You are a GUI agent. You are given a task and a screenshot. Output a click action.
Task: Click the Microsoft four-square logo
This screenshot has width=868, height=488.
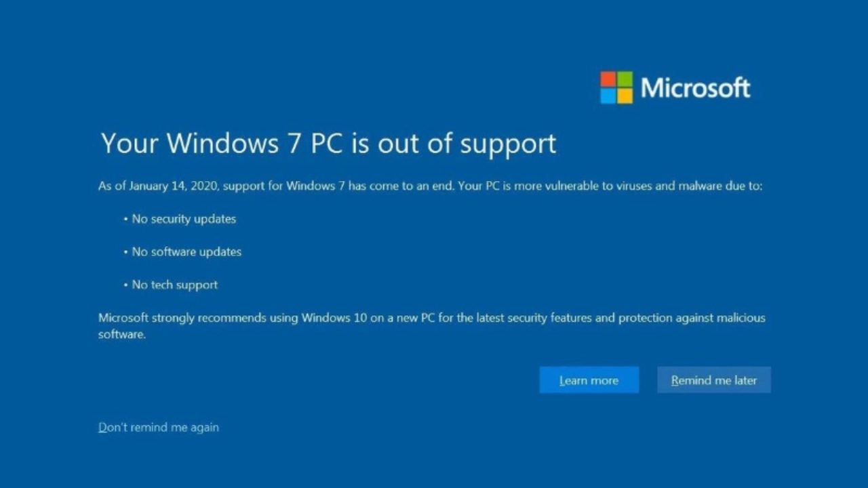pyautogui.click(x=616, y=87)
